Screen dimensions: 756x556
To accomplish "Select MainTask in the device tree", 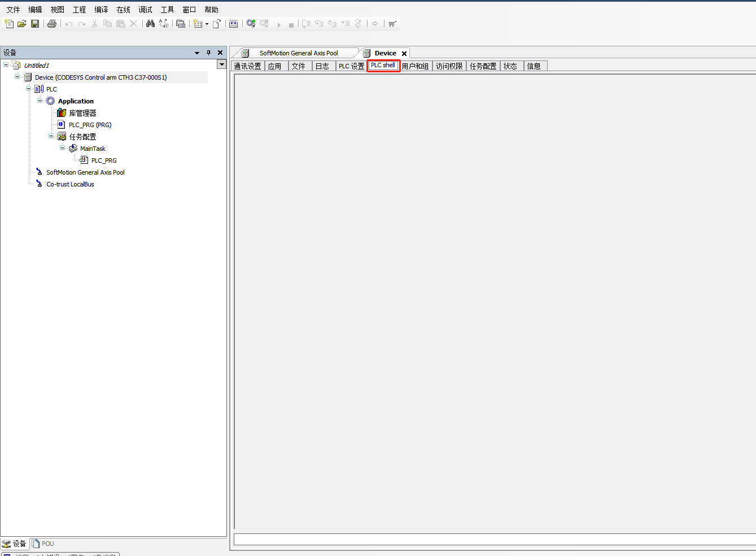I will point(93,149).
